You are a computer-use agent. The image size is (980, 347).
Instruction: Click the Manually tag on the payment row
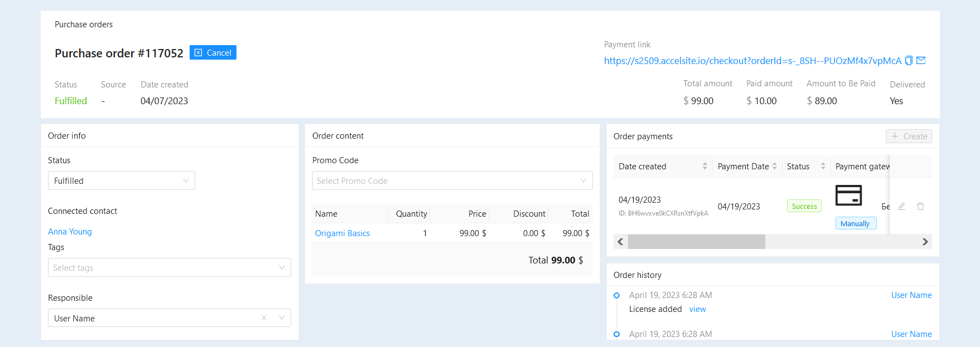pos(855,223)
